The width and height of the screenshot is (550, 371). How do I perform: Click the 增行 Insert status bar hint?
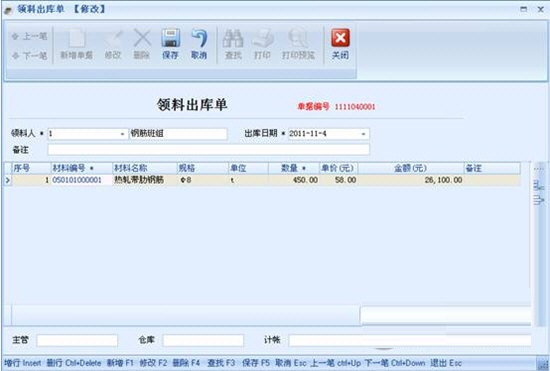pyautogui.click(x=23, y=363)
